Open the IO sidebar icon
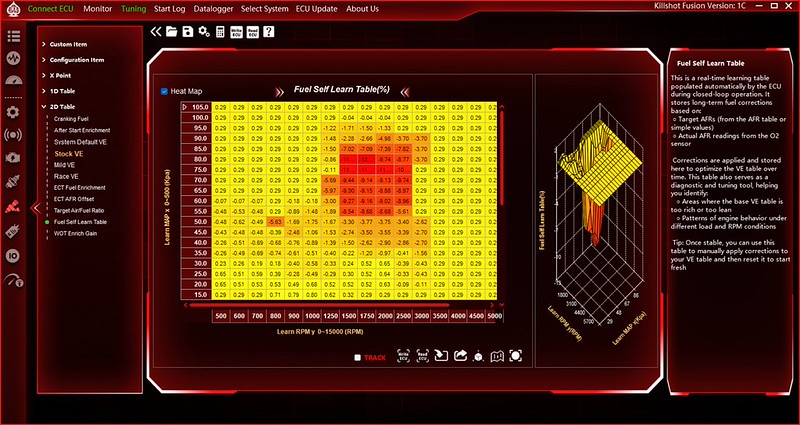Image resolution: width=800 pixels, height=425 pixels. (x=13, y=255)
